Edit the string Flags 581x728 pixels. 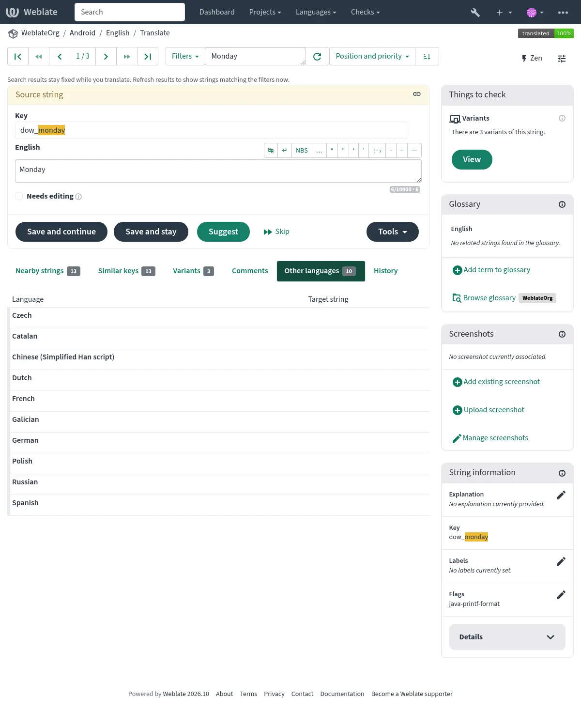click(561, 595)
